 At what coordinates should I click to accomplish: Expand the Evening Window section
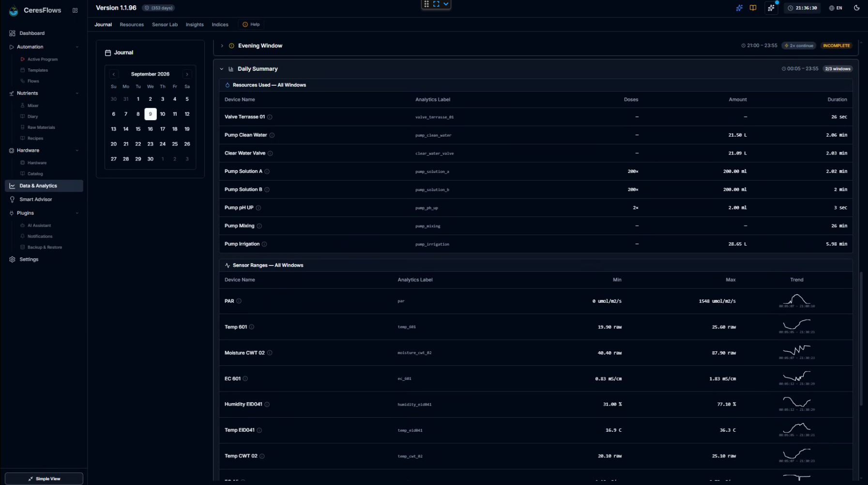(222, 46)
